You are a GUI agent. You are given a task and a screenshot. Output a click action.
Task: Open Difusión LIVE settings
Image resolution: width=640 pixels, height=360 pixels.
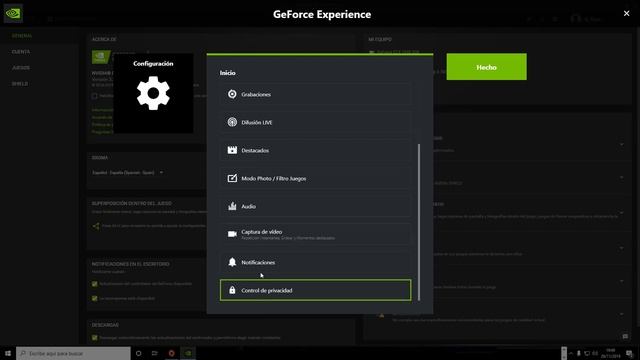tap(316, 122)
